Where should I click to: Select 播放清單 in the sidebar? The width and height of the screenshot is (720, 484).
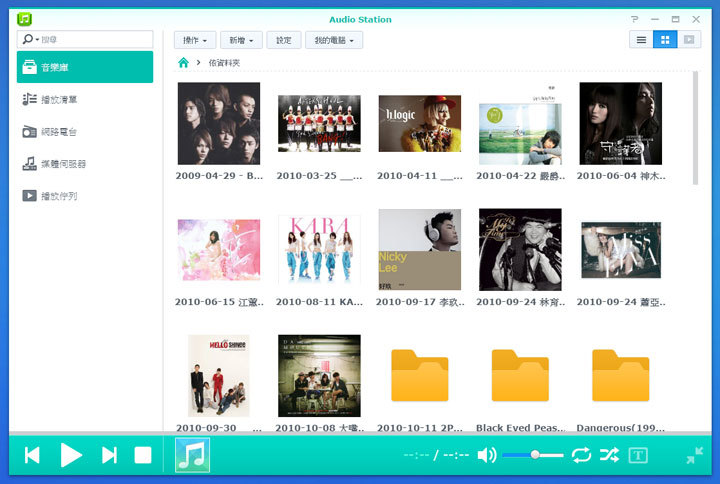click(60, 99)
